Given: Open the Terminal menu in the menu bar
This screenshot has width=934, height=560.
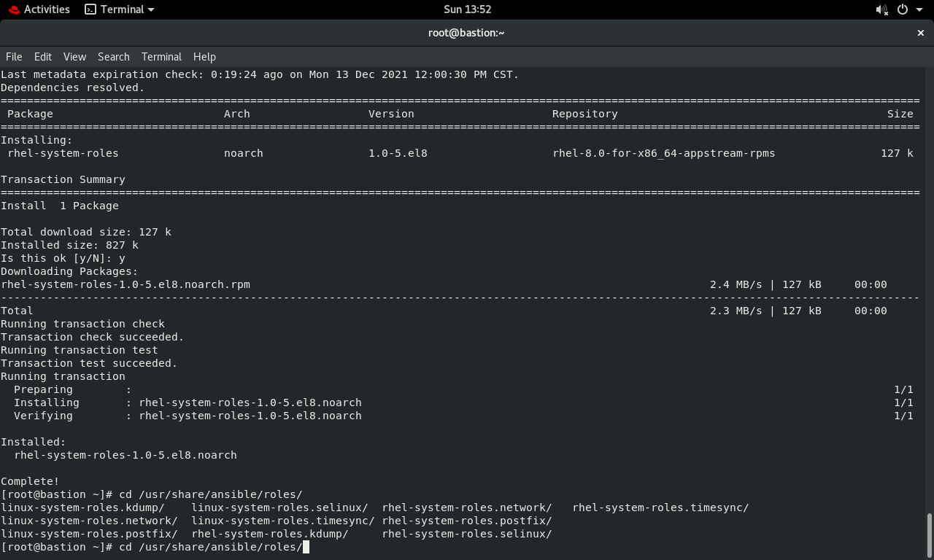Looking at the screenshot, I should 161,57.
